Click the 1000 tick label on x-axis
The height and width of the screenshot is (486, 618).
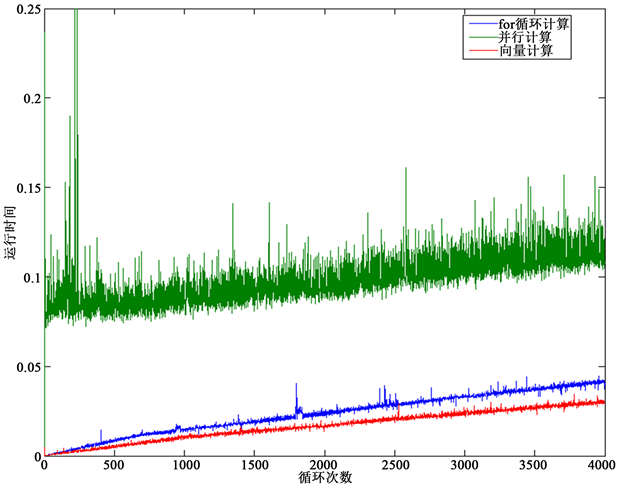click(x=185, y=466)
